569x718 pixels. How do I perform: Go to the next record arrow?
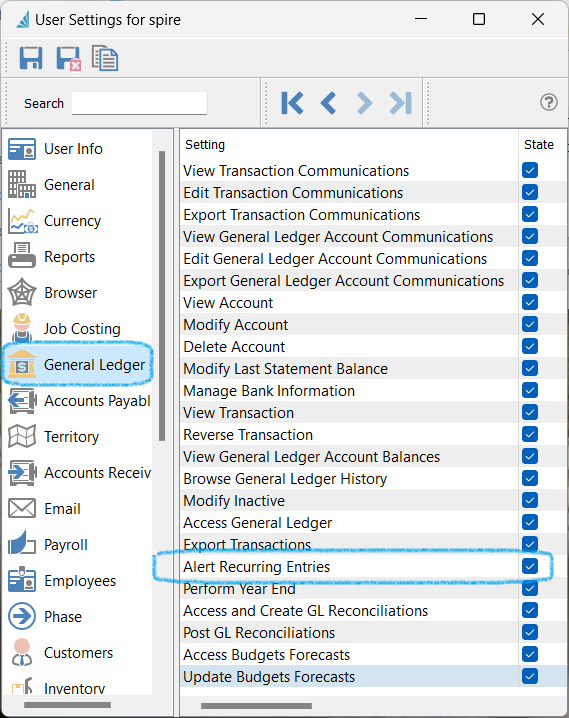(364, 103)
